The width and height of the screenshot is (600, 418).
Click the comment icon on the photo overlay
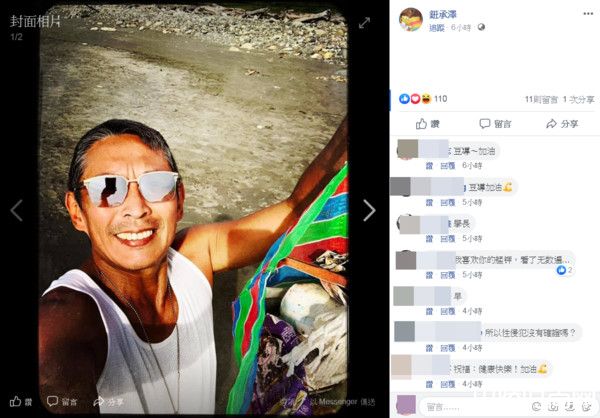(62, 401)
